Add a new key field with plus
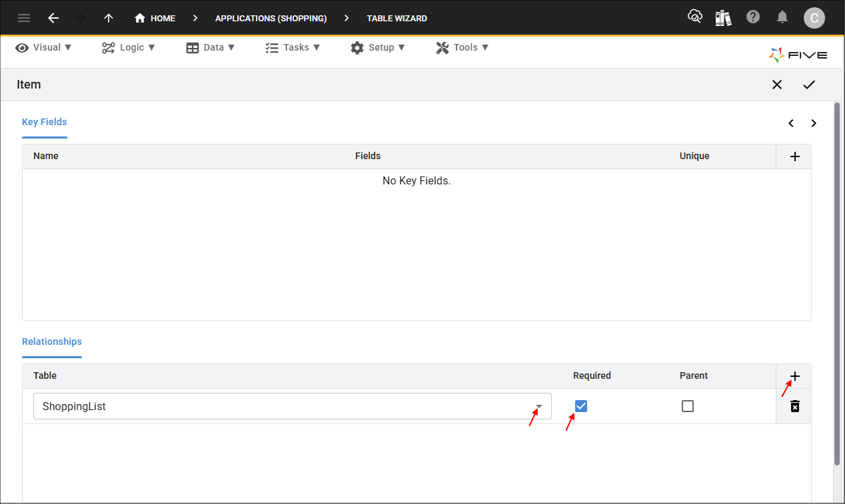Screen dimensions: 845x504 [x=794, y=156]
